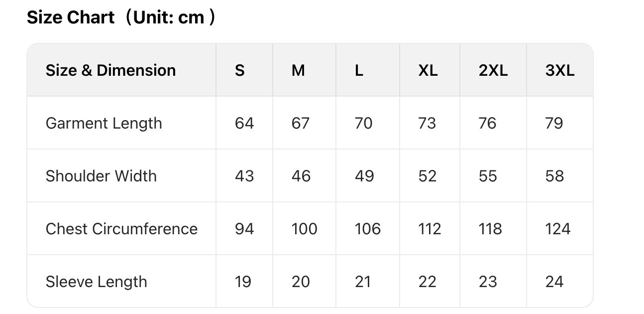Select the Sleeve Length row label
Screen dimensions: 644x314
coord(96,282)
